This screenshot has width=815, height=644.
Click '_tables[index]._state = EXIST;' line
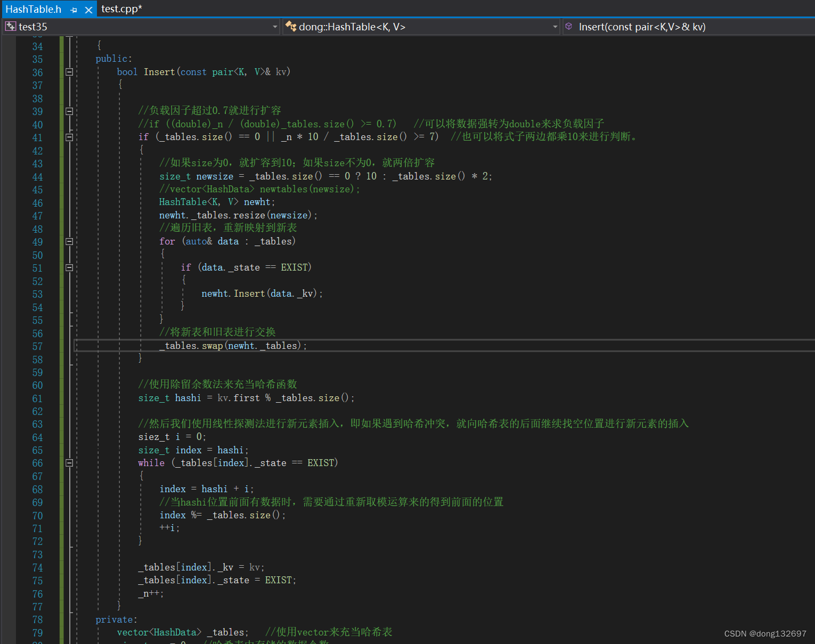(x=217, y=580)
